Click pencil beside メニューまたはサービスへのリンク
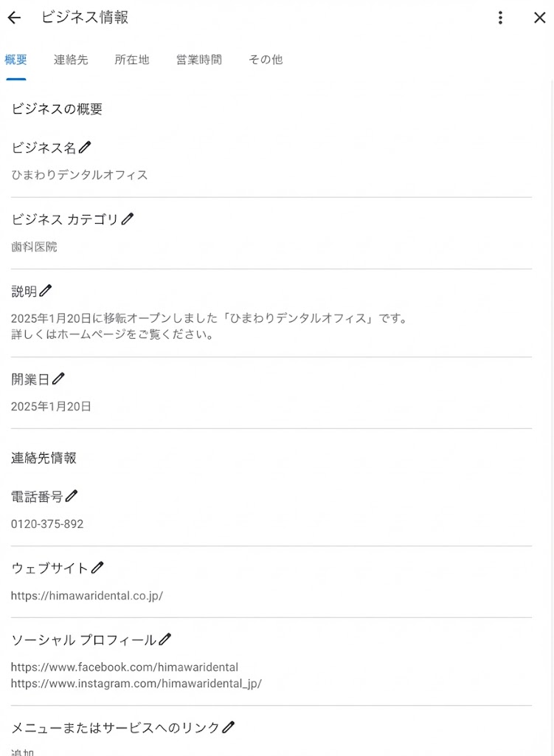The height and width of the screenshot is (756, 554). tap(229, 727)
